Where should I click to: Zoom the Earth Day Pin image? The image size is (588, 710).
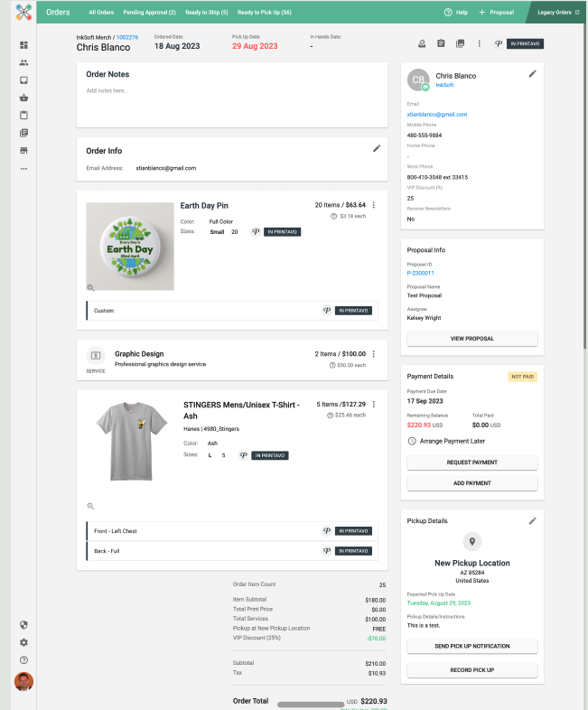point(90,286)
